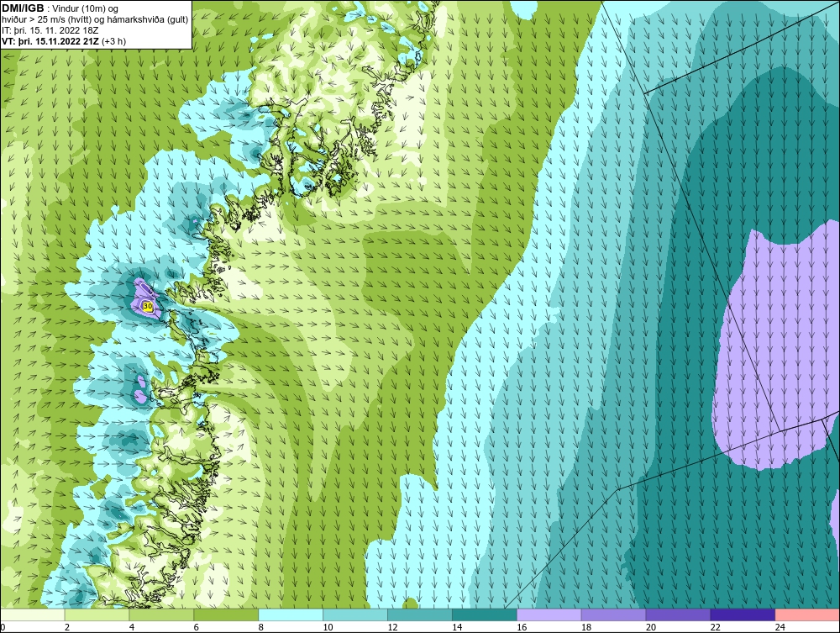The width and height of the screenshot is (840, 633).
Task: Click the legend value label 22
Action: pyautogui.click(x=716, y=627)
